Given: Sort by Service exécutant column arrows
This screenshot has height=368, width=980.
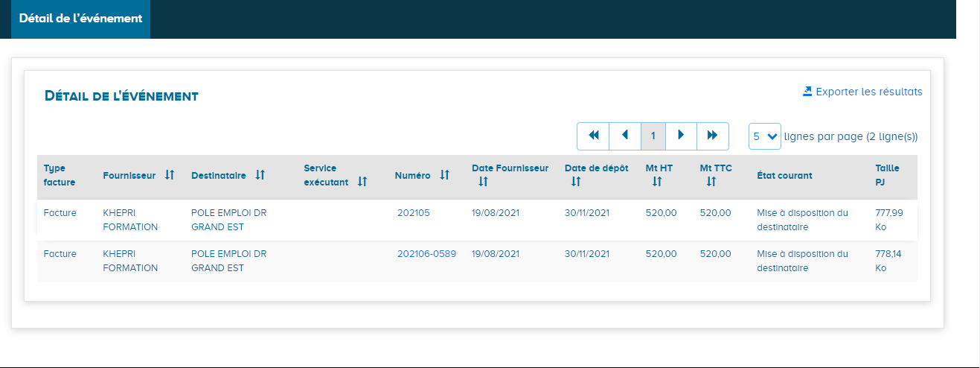Looking at the screenshot, I should 362,182.
